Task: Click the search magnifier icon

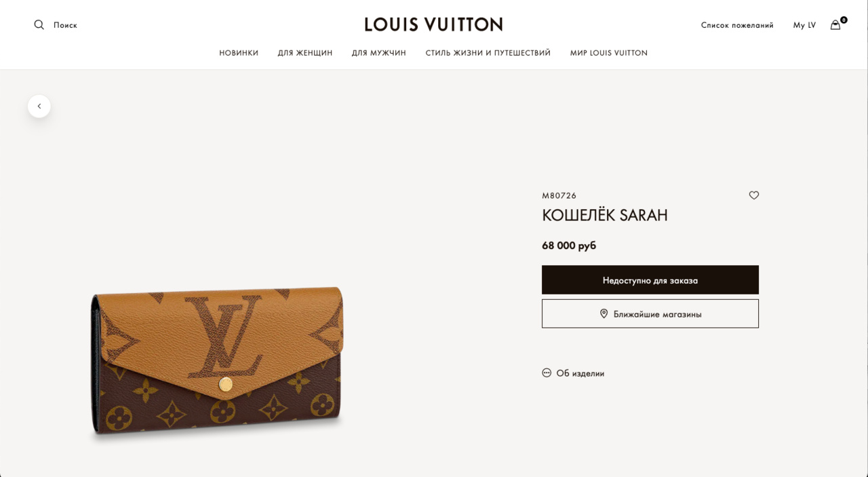Action: [39, 25]
